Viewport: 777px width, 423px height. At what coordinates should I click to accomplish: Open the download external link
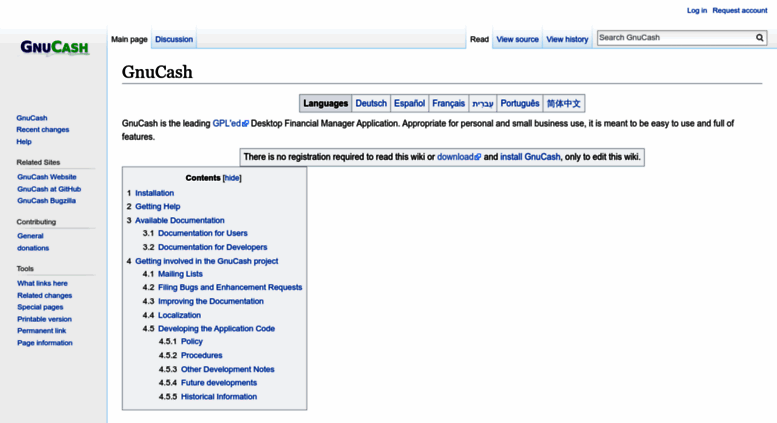coord(459,157)
